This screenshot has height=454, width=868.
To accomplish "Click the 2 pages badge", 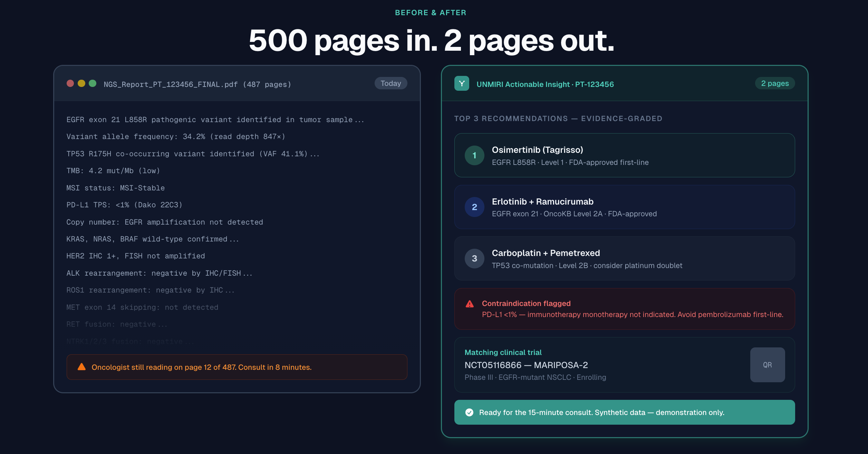I will point(774,83).
